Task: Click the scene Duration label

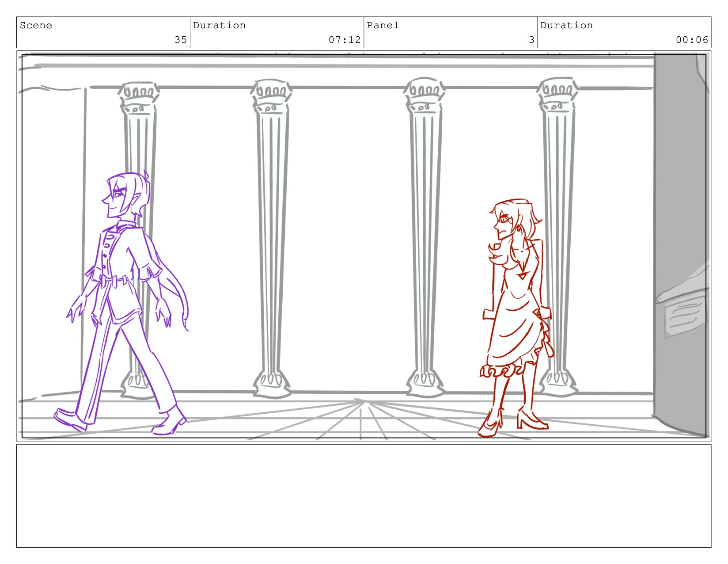Action: pos(219,26)
